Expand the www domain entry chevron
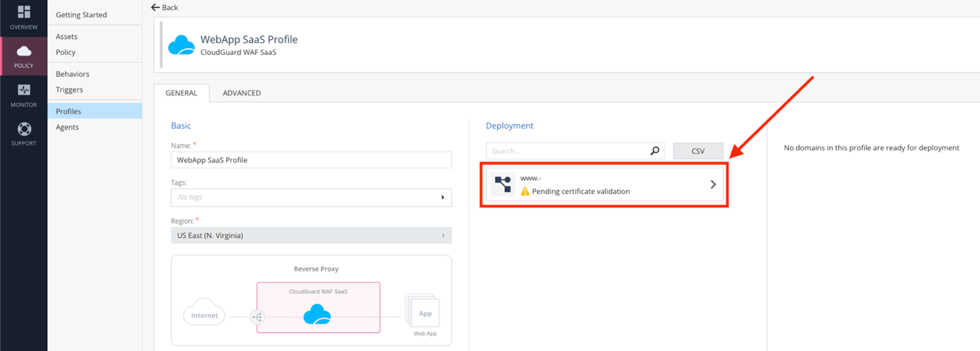The image size is (980, 351). click(x=713, y=184)
